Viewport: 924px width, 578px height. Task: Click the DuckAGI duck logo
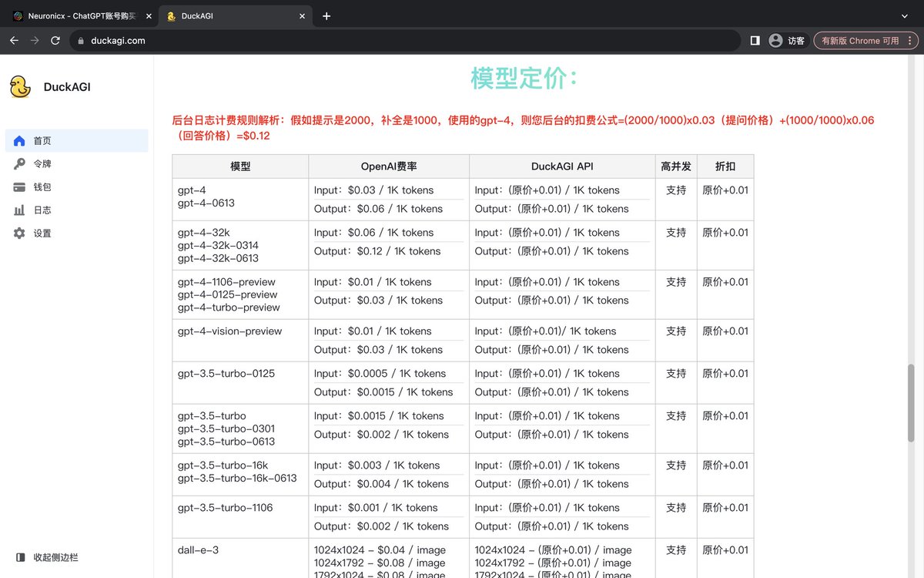click(x=18, y=86)
